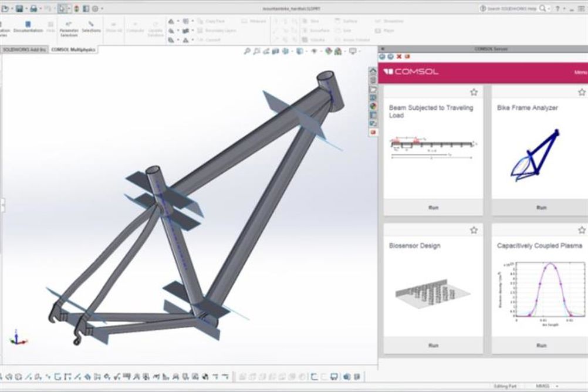Click the Save icon in quick access toolbar
588x392 pixels.
pyautogui.click(x=19, y=8)
